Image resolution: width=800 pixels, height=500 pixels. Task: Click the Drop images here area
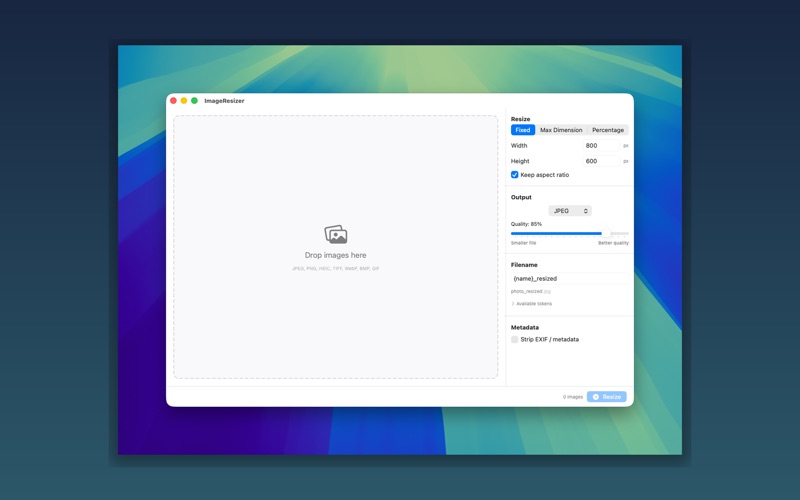coord(336,247)
